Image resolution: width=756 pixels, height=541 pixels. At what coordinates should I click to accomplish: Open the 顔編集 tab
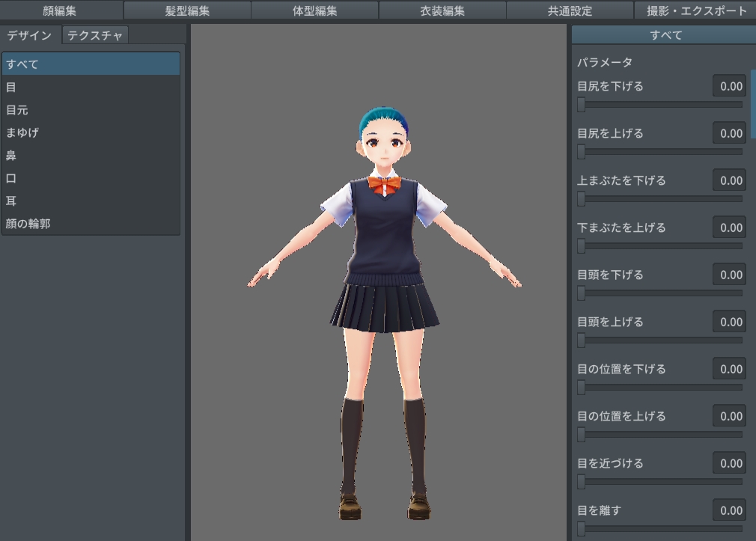tap(60, 10)
